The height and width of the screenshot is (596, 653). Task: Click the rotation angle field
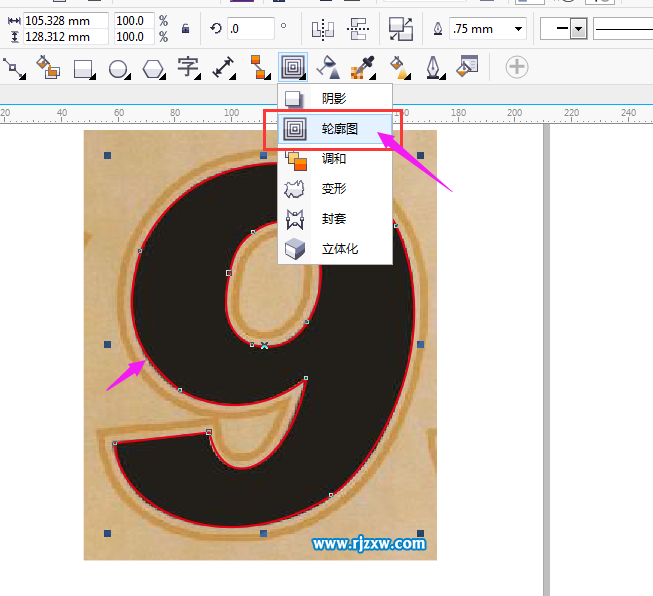[x=251, y=28]
